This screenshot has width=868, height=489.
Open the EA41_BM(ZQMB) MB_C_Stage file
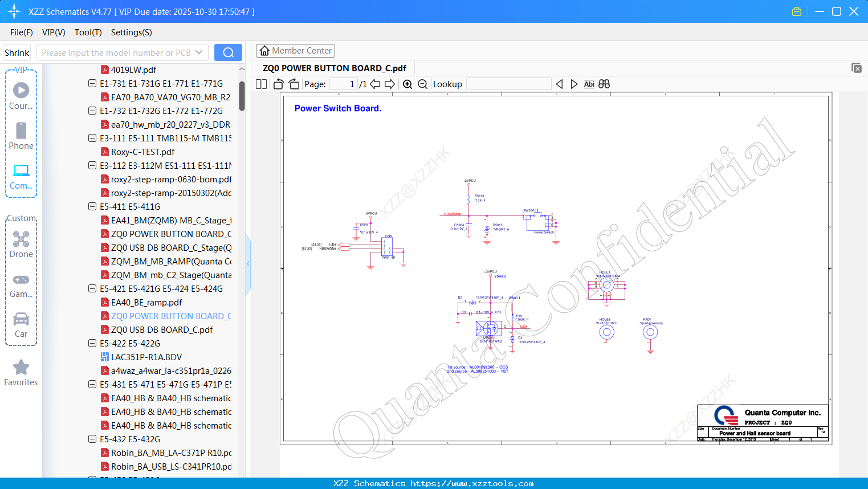(166, 220)
